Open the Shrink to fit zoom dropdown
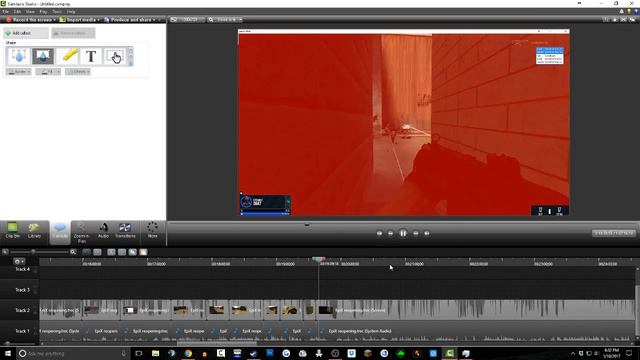Viewport: 640px width, 360px height. click(x=225, y=20)
